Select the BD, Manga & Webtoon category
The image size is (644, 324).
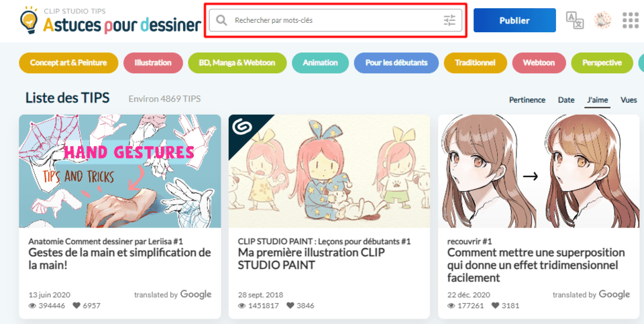click(237, 63)
